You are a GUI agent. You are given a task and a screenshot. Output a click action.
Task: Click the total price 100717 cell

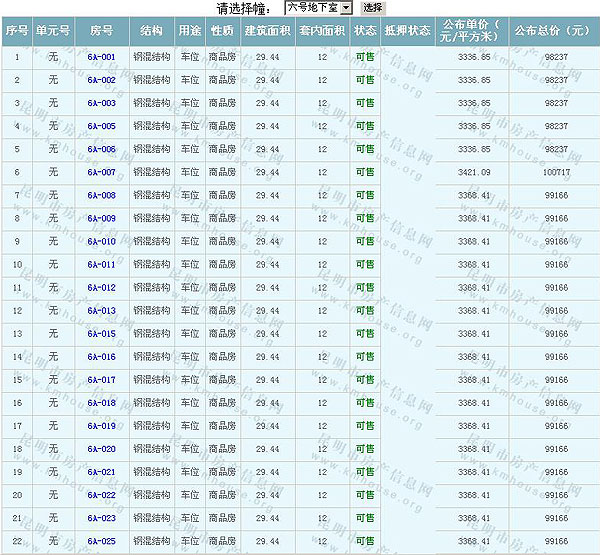[555, 172]
